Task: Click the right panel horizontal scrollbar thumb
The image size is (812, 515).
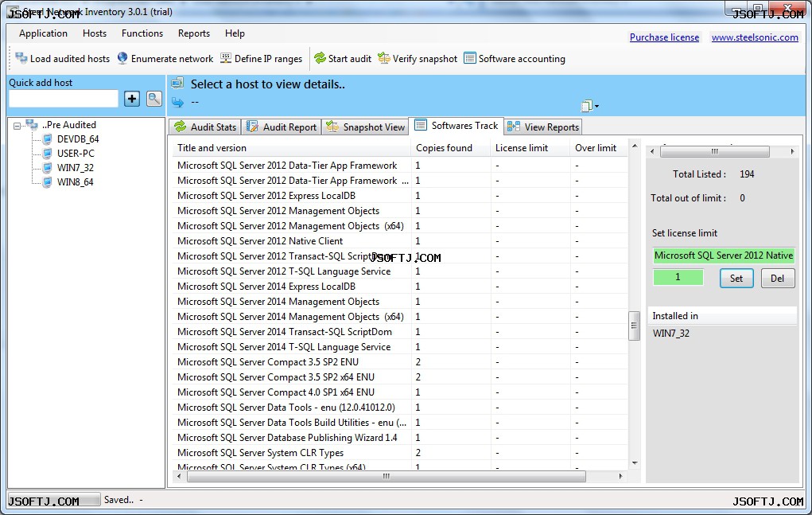Action: 715,151
